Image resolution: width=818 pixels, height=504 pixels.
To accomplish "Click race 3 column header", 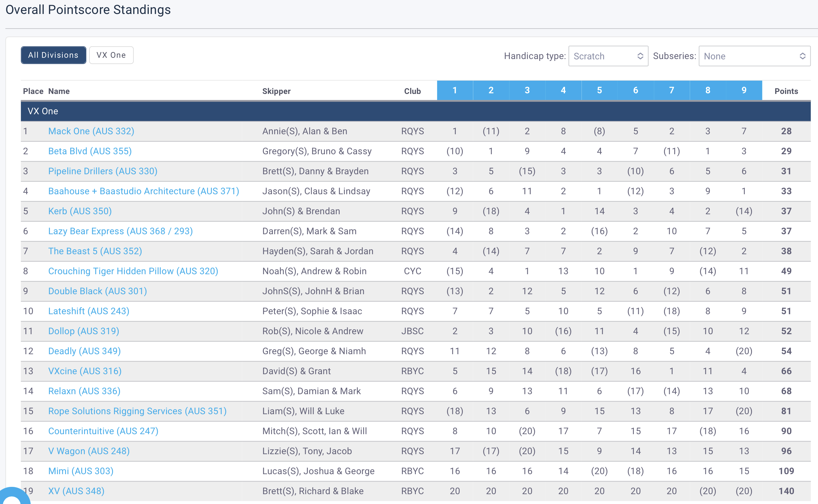I will point(527,90).
